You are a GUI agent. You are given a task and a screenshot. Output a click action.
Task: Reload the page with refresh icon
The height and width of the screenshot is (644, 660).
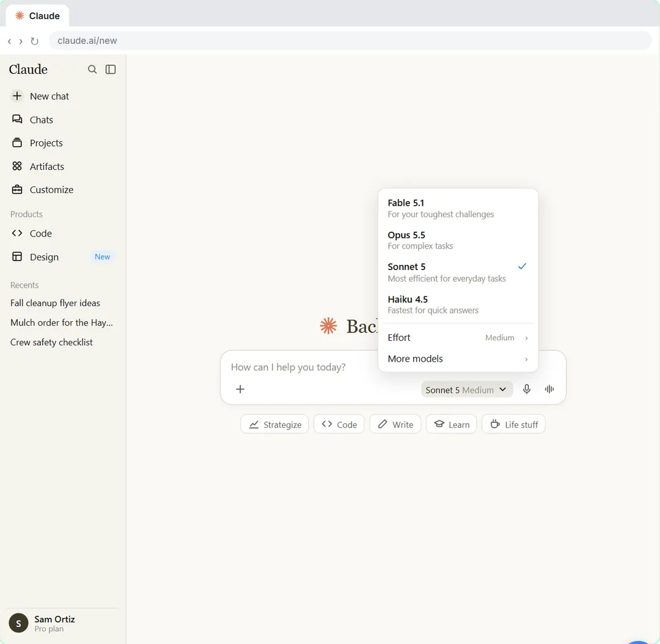tap(34, 42)
